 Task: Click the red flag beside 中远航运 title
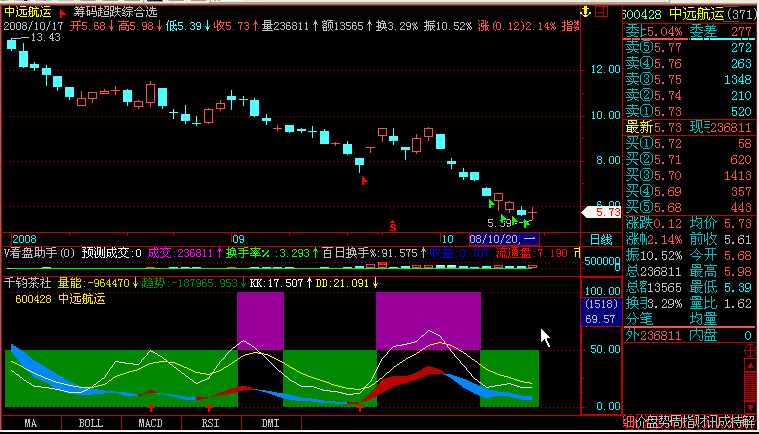(62, 13)
